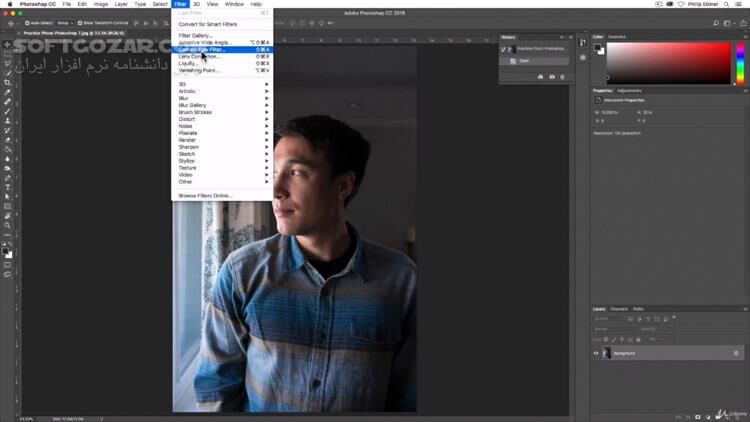
Task: Toggle Show Transform Controls checkbox
Action: pyautogui.click(x=80, y=23)
